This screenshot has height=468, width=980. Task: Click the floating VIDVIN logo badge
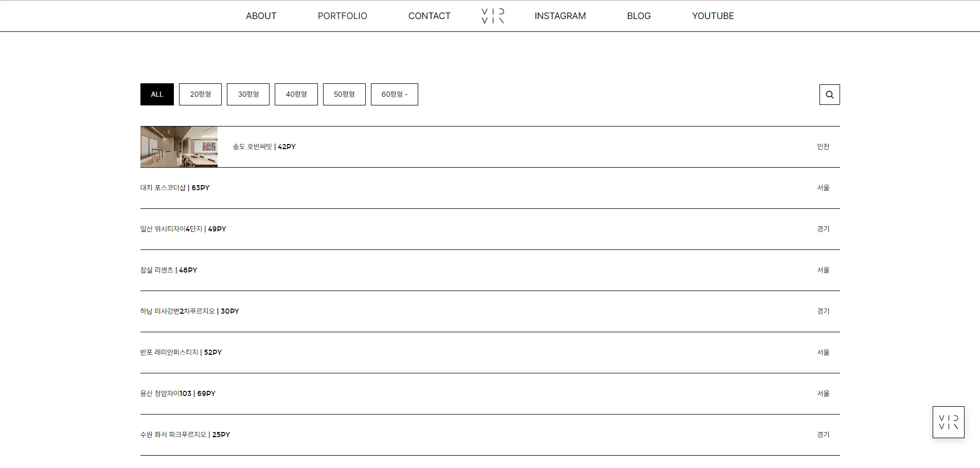pos(948,422)
